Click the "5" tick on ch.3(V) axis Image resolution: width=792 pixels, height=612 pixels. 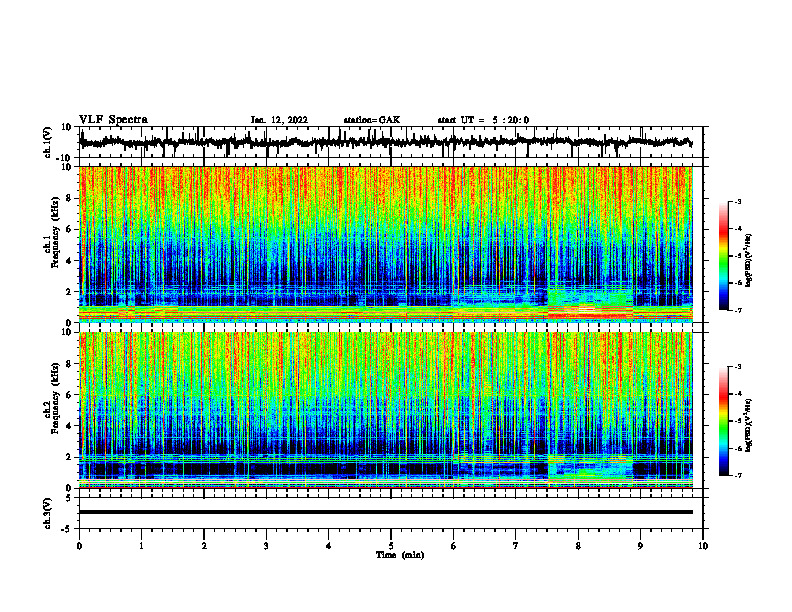pos(69,498)
